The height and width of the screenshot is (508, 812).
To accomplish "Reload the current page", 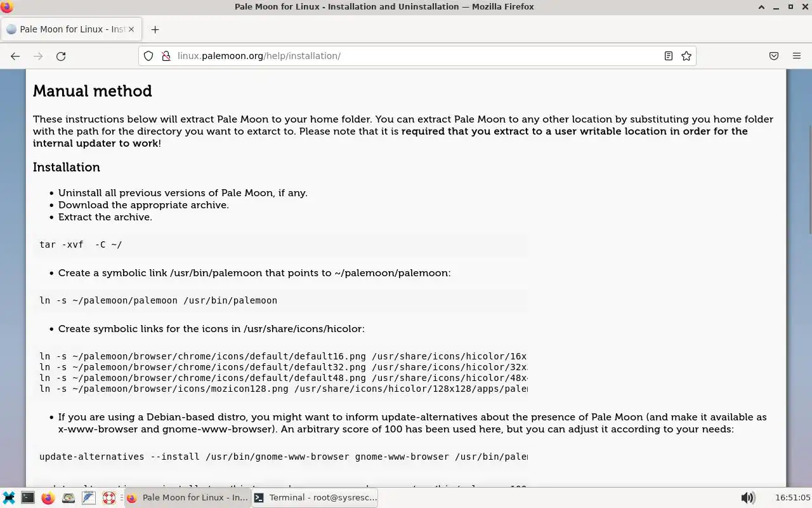I will tap(61, 56).
